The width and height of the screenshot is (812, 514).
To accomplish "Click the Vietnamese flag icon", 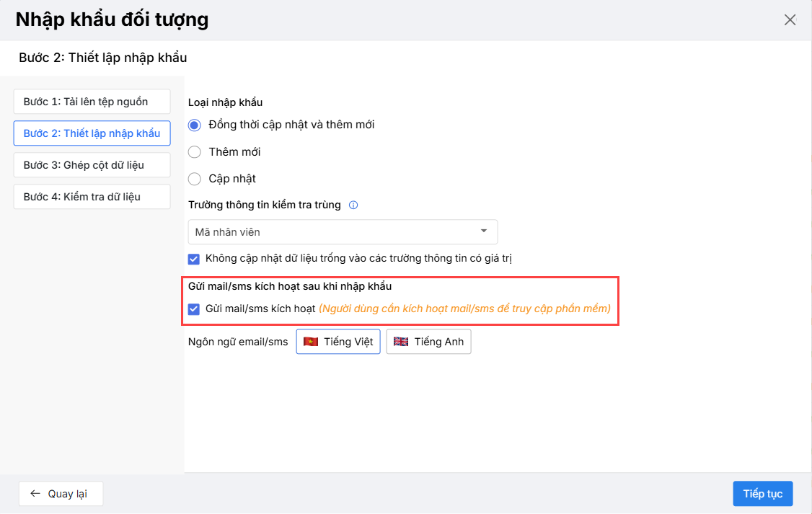I will click(311, 342).
